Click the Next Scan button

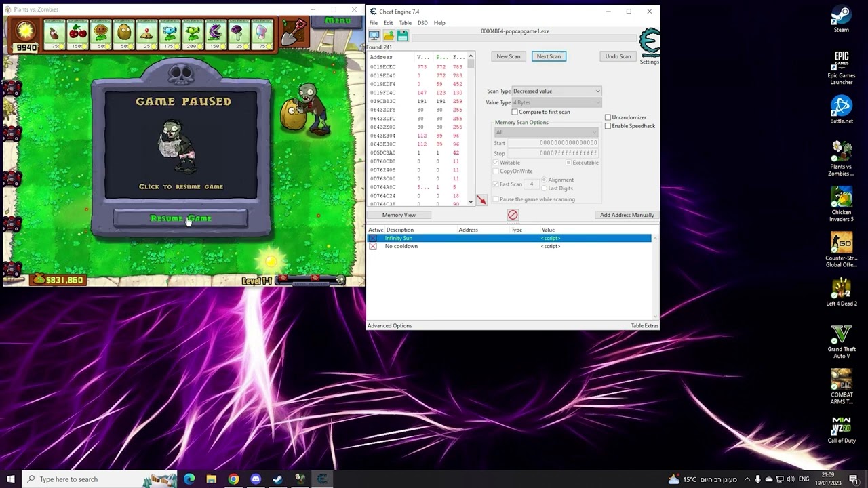tap(549, 56)
